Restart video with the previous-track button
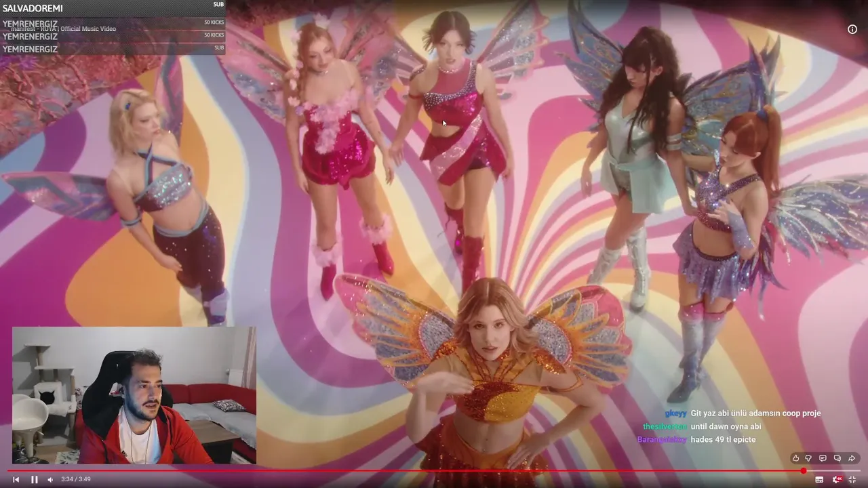 pyautogui.click(x=16, y=479)
